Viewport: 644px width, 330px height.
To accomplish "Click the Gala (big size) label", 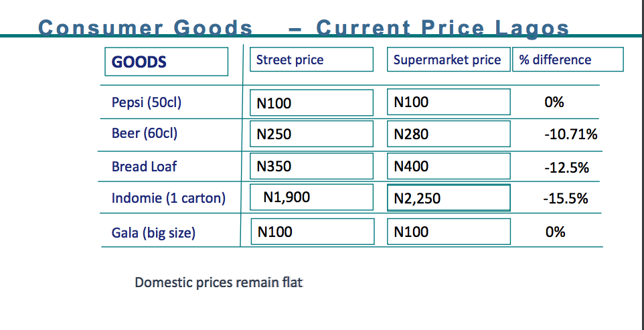I will (x=153, y=232).
